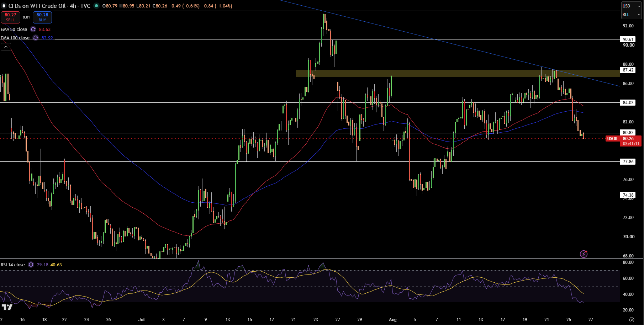This screenshot has height=325, width=644.
Task: Click the WTI Crude Oil symbol drop icon
Action: [x=4, y=6]
